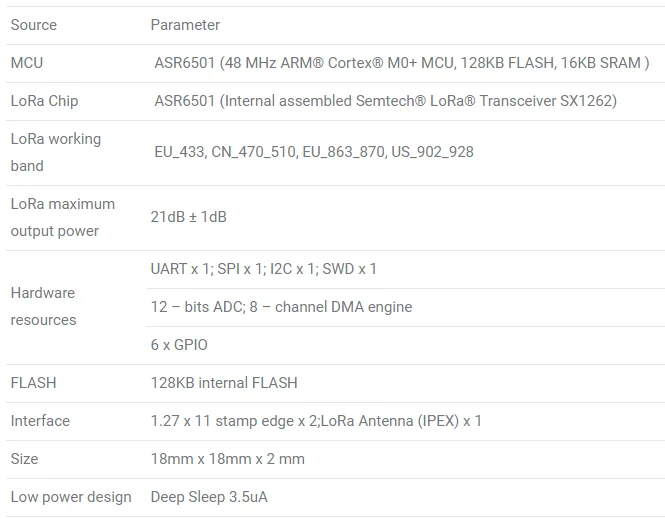Click the 21dB ± 1dB value

click(x=189, y=217)
